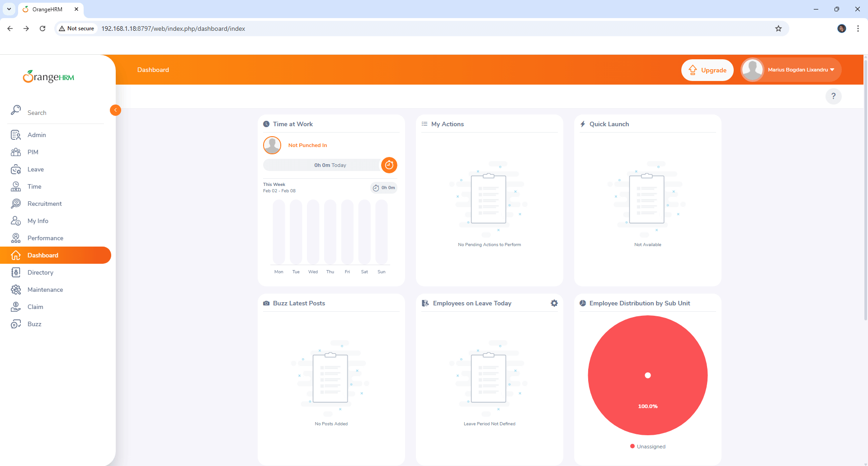868x466 pixels.
Task: Select the PIM module icon
Action: pyautogui.click(x=16, y=152)
